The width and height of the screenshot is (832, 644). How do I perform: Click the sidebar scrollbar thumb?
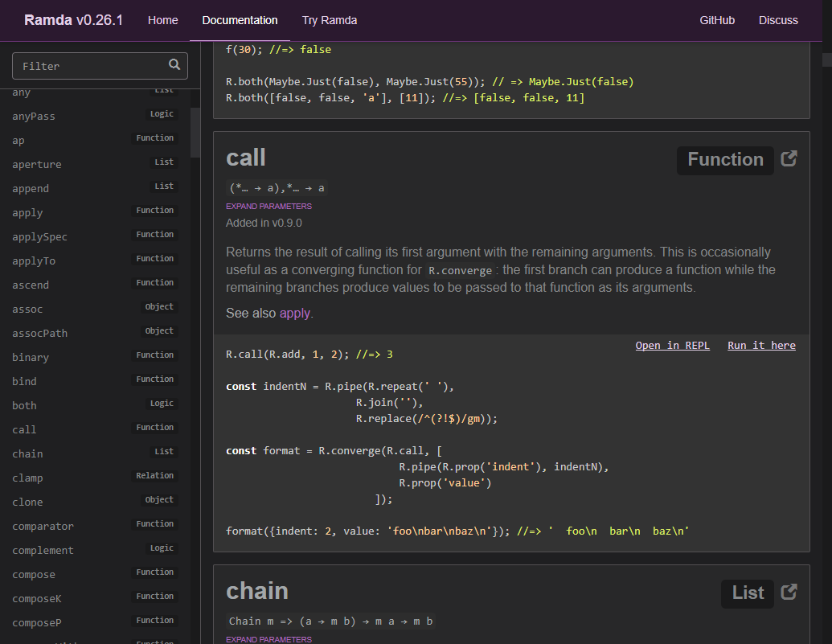coord(195,133)
